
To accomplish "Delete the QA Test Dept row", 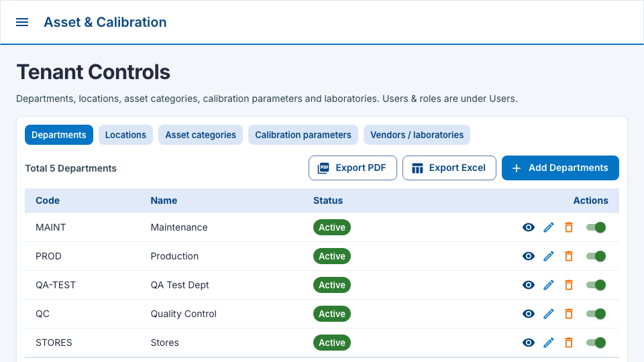I will (x=569, y=285).
